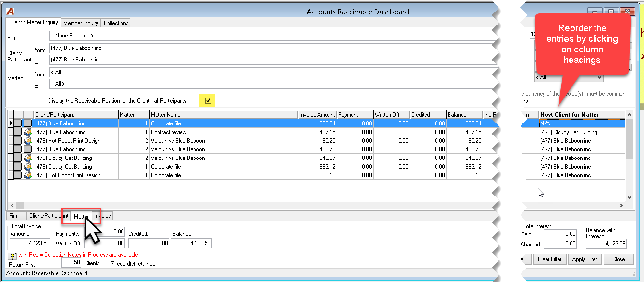Open the Invoice tab below the grid

[x=103, y=216]
